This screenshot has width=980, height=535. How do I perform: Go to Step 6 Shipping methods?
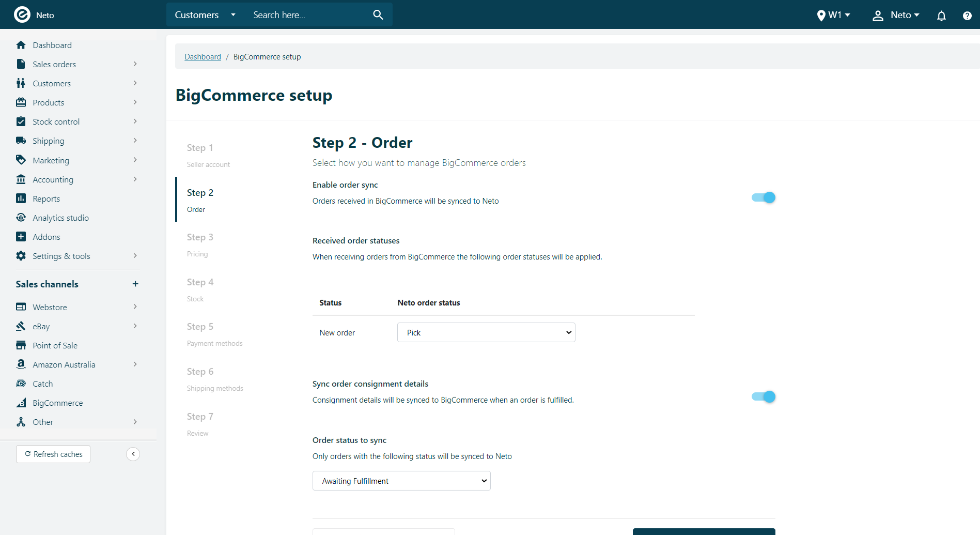click(x=215, y=379)
